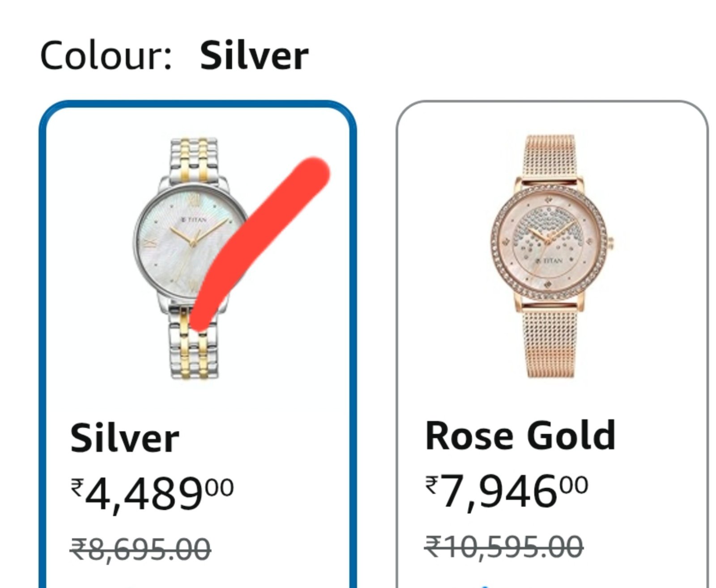This screenshot has width=716, height=588.
Task: Click the Titan logo on silver dial
Action: pyautogui.click(x=193, y=220)
